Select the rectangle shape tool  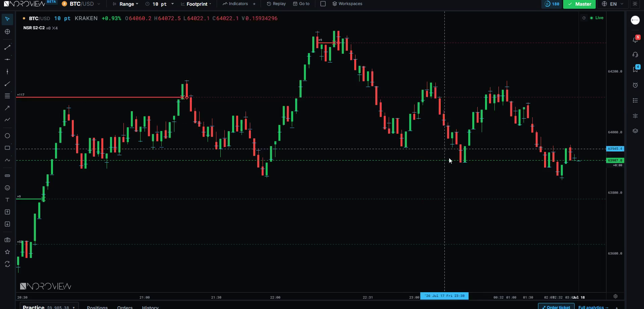7,148
